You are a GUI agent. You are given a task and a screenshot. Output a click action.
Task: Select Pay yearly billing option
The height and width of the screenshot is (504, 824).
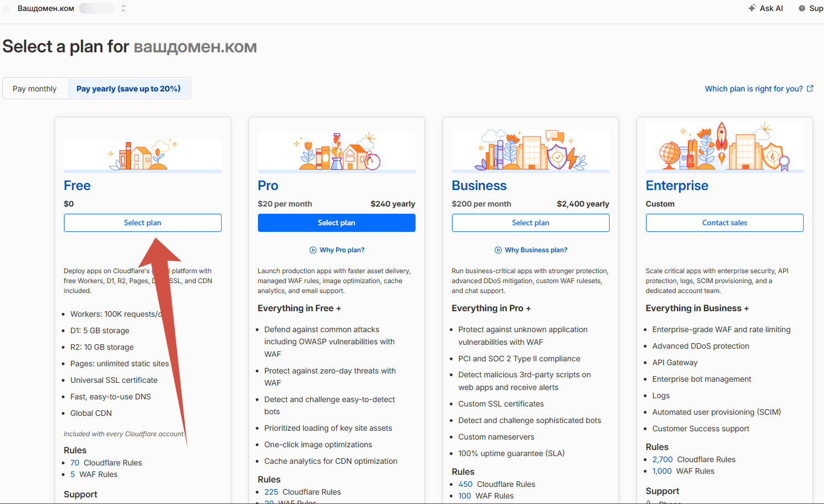[x=128, y=89]
